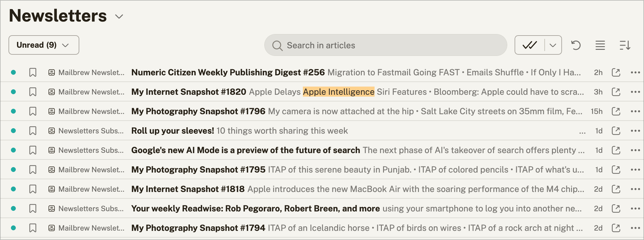Click the sort order icon at top right
Viewport: 644px width, 240px height.
click(625, 45)
